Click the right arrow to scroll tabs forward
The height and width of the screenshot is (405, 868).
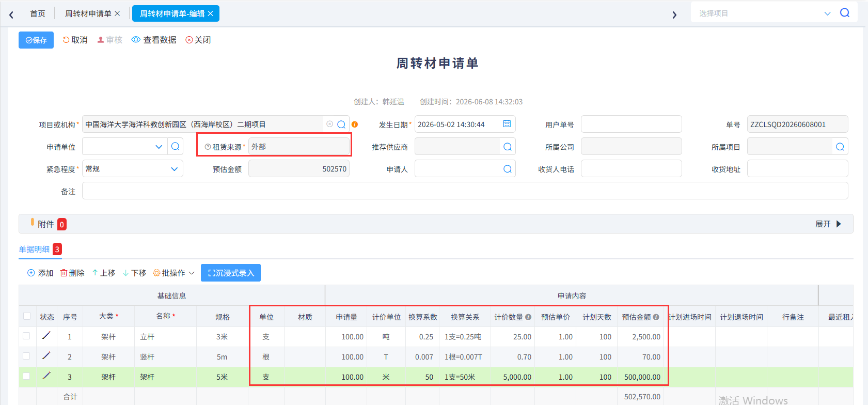(x=674, y=14)
